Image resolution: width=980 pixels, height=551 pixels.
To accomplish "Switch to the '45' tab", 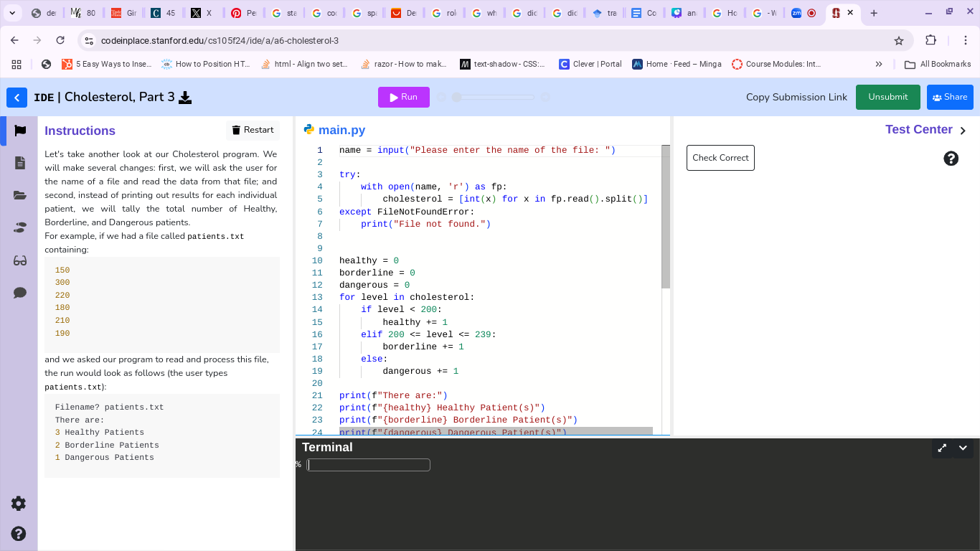I will [163, 13].
